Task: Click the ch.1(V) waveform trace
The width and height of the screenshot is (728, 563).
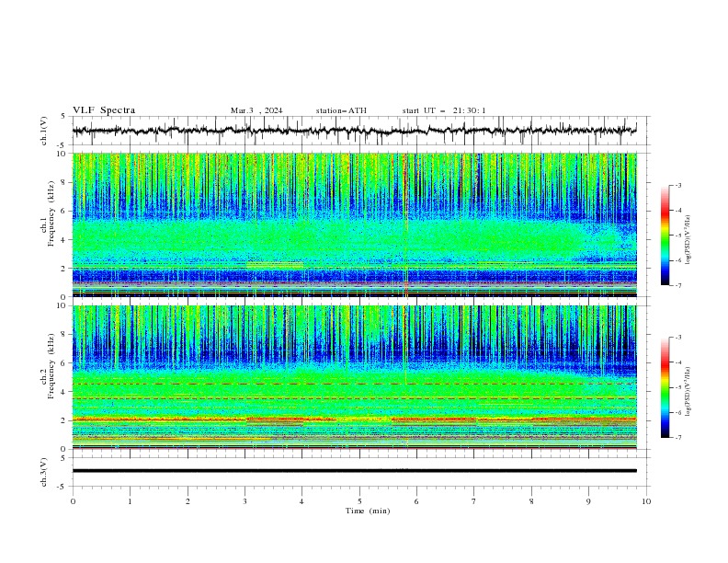Action: [x=354, y=131]
